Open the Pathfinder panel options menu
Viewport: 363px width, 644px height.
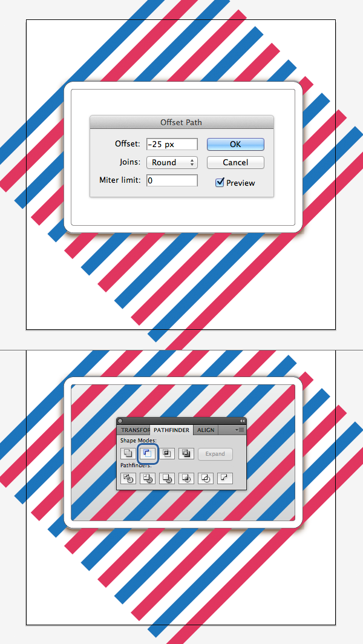240,430
